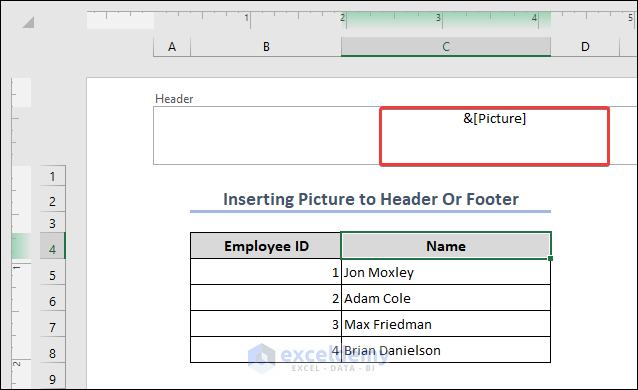Select the cell containing 'Adam Cole'
638x390 pixels.
tap(446, 298)
